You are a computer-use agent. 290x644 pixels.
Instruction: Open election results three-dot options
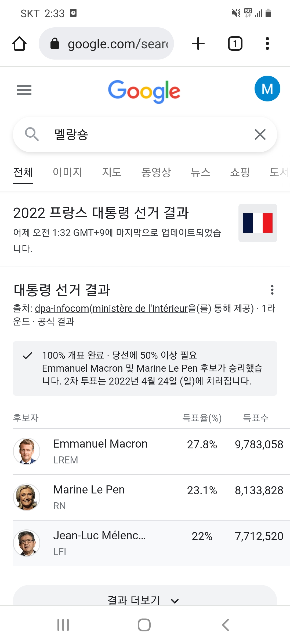[272, 290]
